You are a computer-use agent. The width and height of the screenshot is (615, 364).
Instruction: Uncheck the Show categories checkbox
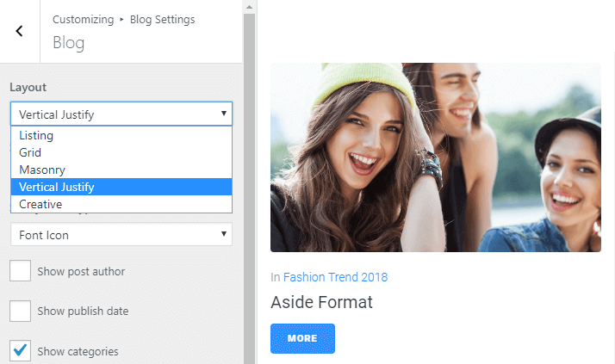(x=21, y=350)
